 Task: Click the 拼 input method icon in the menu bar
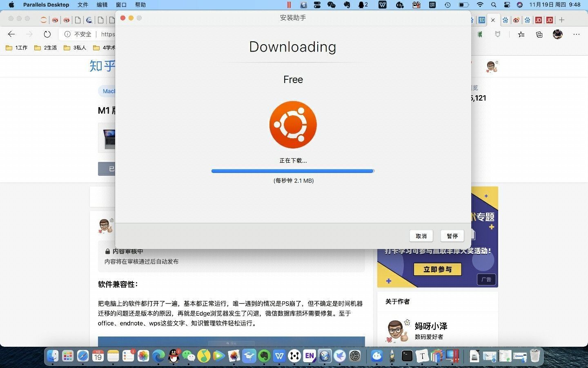pos(432,5)
